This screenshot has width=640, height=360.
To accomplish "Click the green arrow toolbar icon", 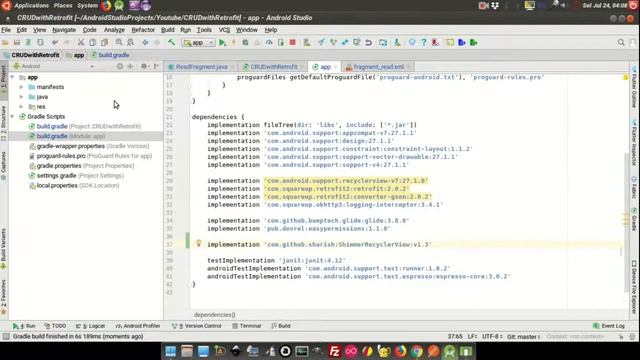I will coord(473,42).
